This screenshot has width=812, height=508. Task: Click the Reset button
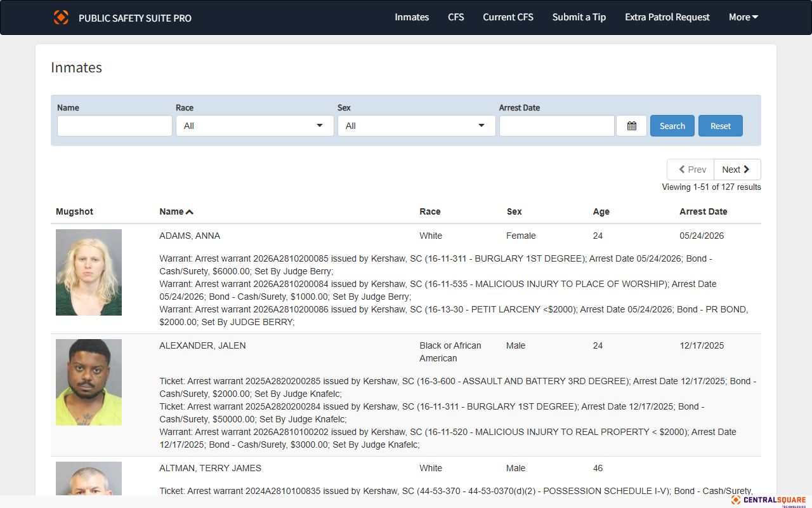pos(721,126)
